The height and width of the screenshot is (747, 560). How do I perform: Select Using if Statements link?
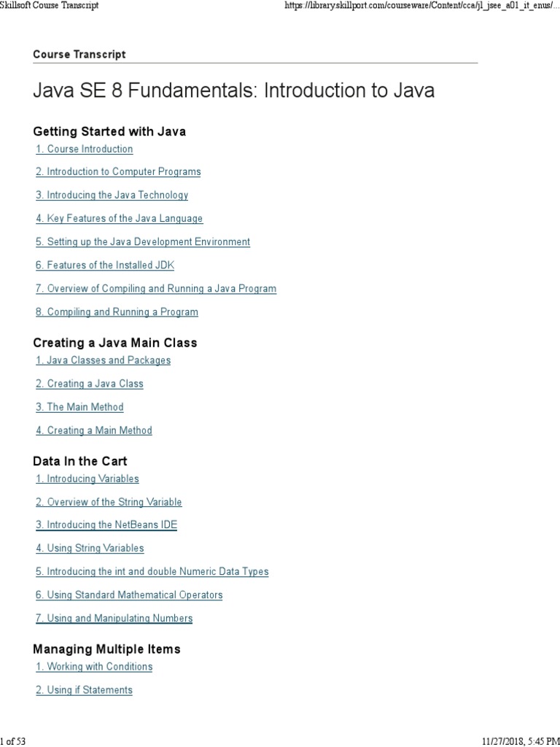pyautogui.click(x=84, y=690)
